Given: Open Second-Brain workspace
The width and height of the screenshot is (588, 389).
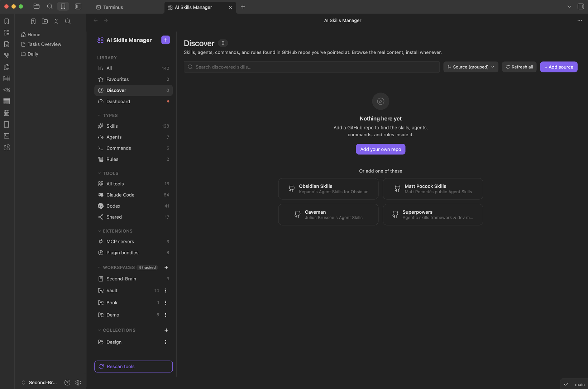Looking at the screenshot, I should 133,279.
